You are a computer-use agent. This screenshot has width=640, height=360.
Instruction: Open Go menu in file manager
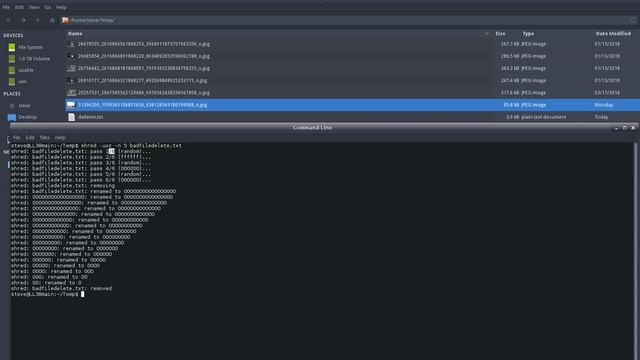point(48,7)
